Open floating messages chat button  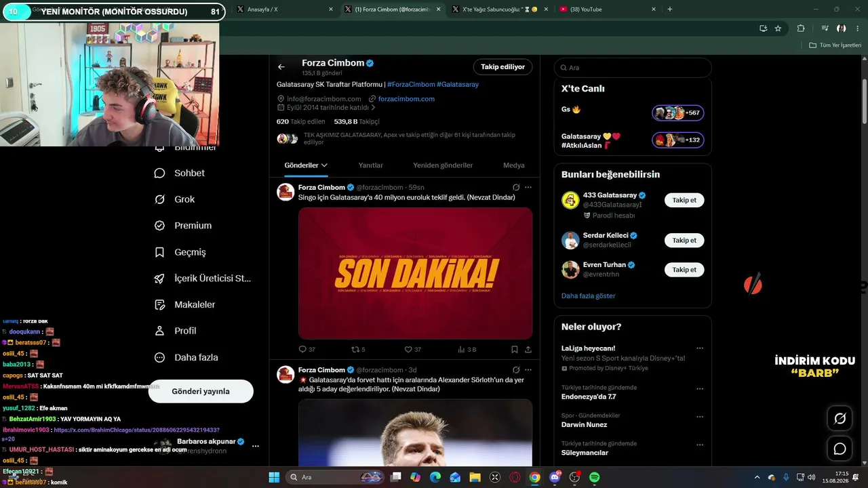tap(840, 449)
